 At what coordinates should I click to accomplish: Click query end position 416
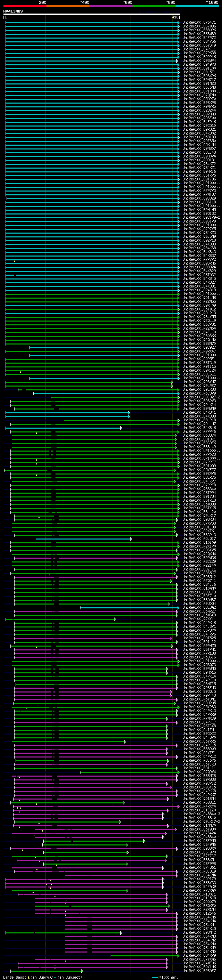175,17
